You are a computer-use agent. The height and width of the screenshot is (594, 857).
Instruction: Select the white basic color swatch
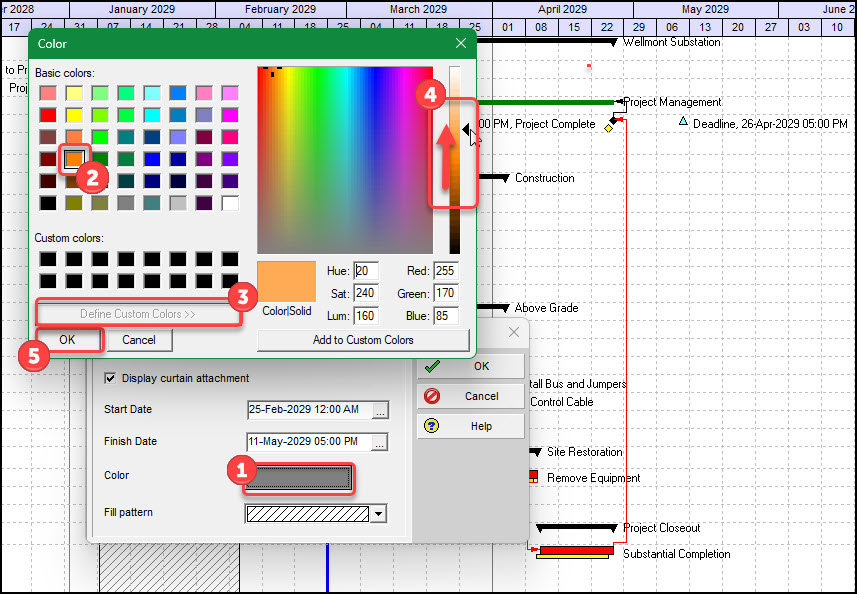[230, 203]
